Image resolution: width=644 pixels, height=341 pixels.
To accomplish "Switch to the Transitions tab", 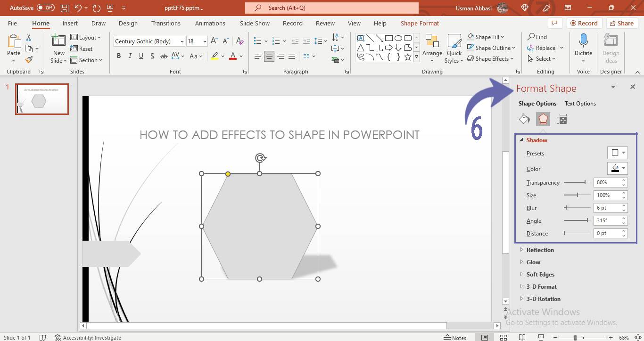I will 165,23.
